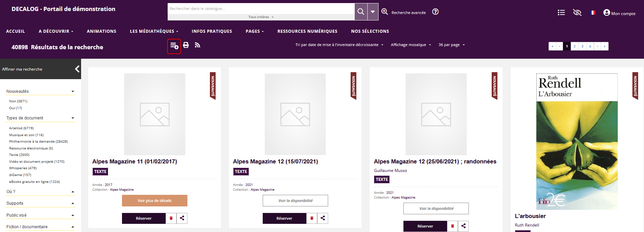Go to results page 3

tap(582, 46)
